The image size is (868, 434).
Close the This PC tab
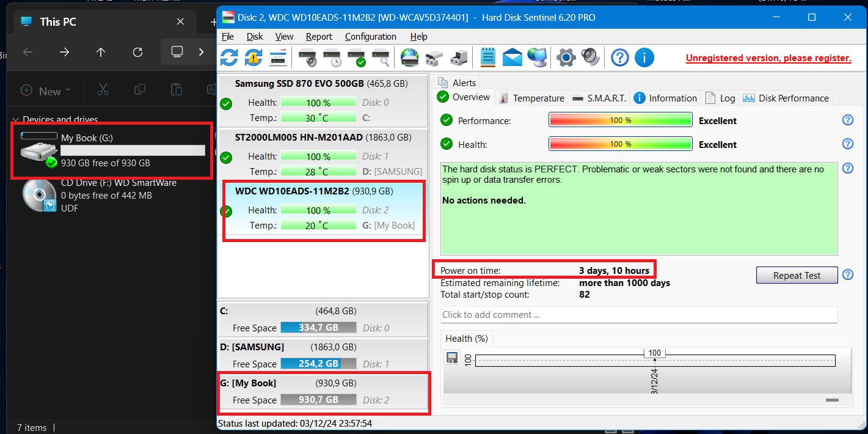click(180, 21)
